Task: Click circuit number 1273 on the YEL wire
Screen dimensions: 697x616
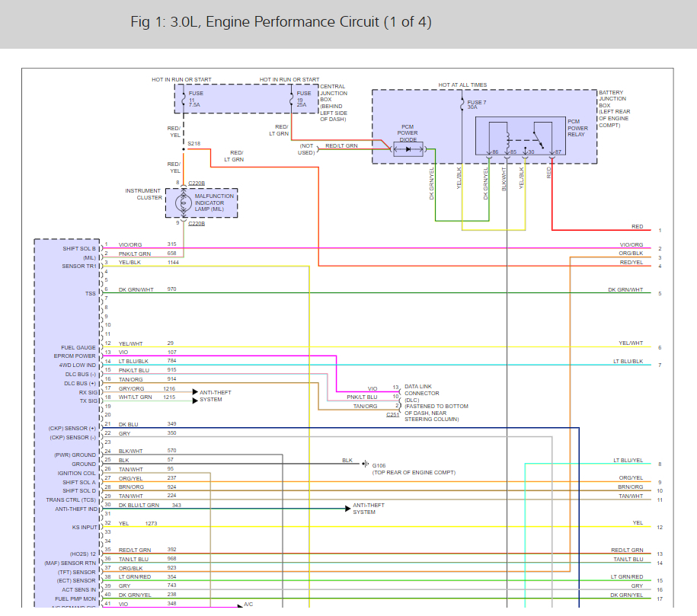Action: tap(151, 524)
